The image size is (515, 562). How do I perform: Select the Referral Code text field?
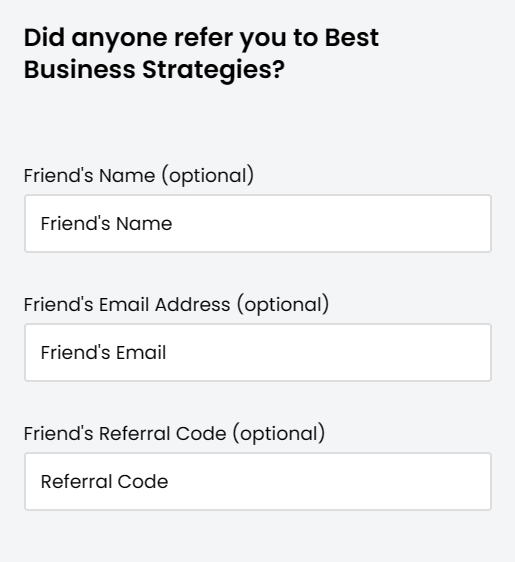(x=258, y=482)
